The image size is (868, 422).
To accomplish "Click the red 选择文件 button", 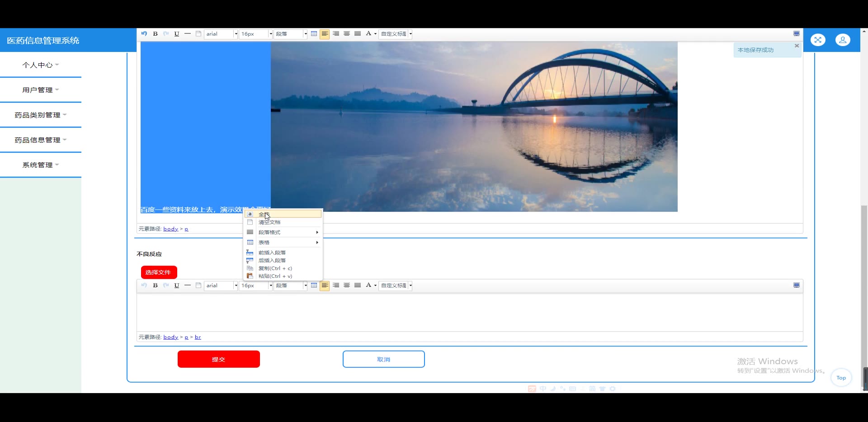I will pos(159,272).
